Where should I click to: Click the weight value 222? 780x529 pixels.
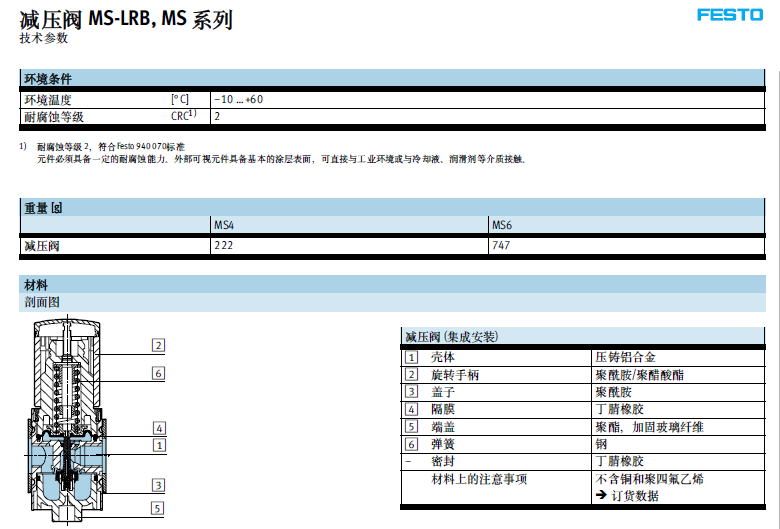[223, 245]
